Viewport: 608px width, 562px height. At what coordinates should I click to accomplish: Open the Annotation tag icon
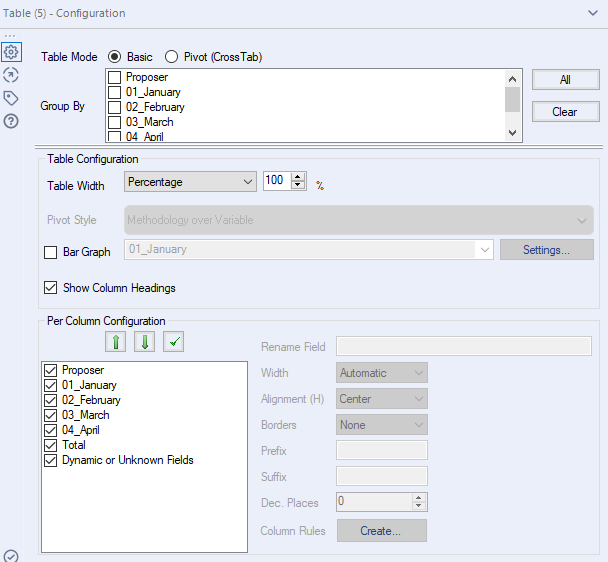11,98
